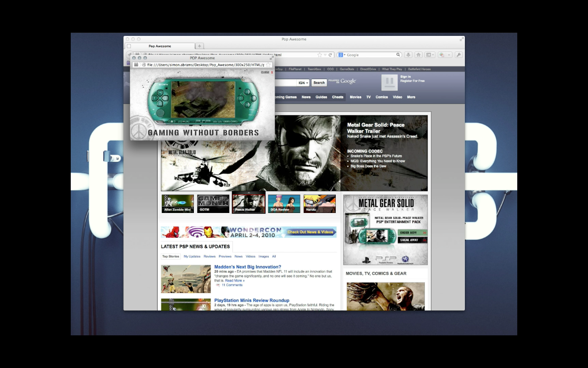
Task: Click the star icon in POP Awesome popup
Action: (268, 65)
